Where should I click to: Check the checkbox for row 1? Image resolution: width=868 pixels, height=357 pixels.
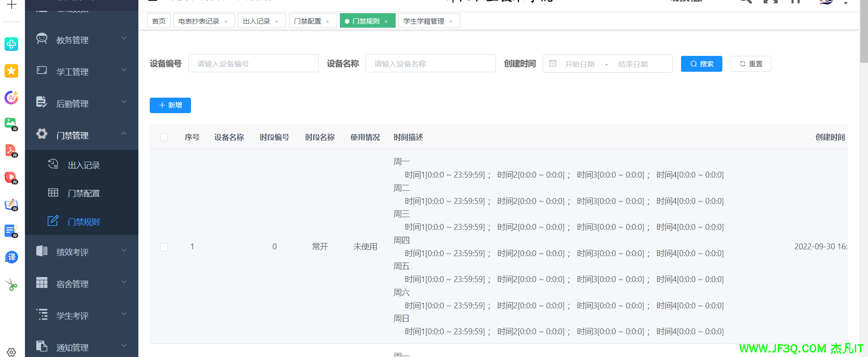click(164, 247)
